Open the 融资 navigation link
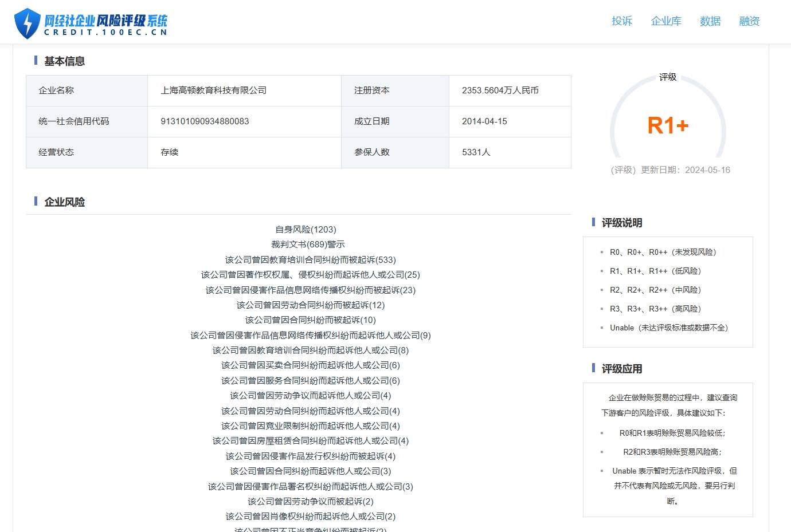 749,21
